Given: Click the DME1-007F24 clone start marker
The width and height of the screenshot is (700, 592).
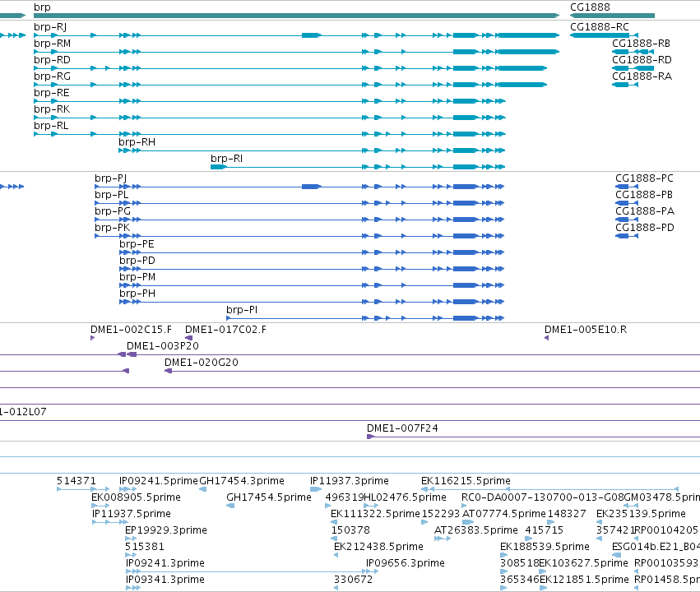Looking at the screenshot, I should click(370, 437).
